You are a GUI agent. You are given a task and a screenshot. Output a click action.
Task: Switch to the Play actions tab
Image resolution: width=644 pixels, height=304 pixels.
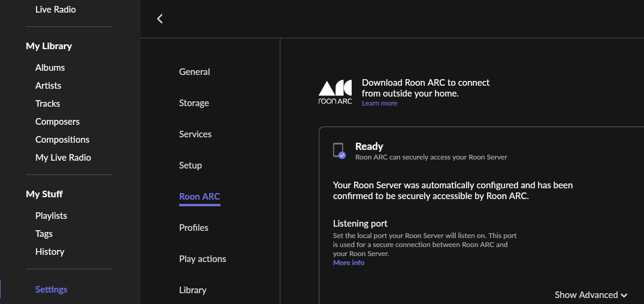click(202, 259)
